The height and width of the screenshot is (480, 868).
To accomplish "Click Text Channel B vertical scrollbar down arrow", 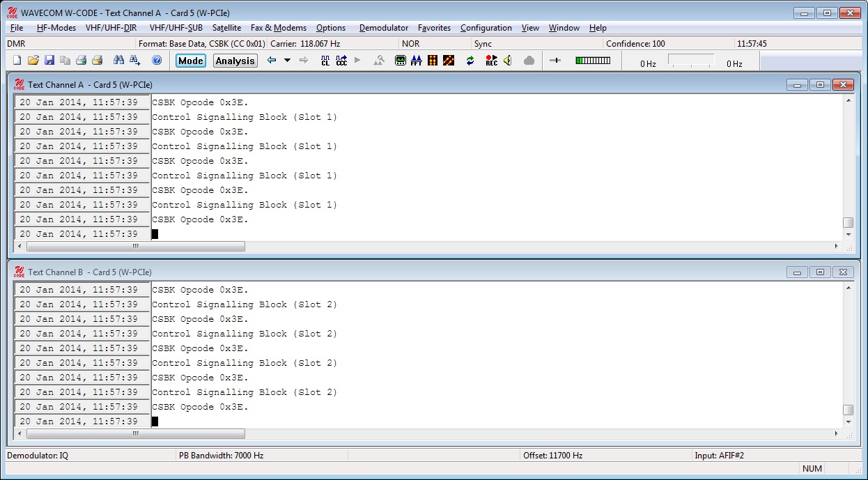I will click(848, 421).
